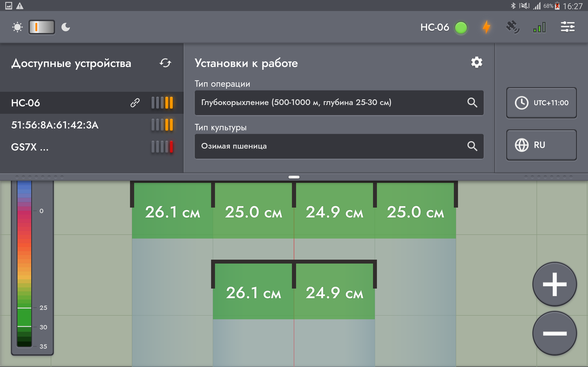Screen dimensions: 588x367
Task: Refresh the available devices list
Action: pyautogui.click(x=165, y=63)
